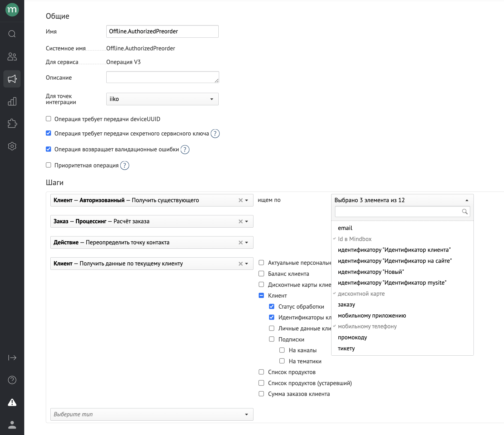
Task: Select идентификатору "Идентификатор клиента" option
Action: pyautogui.click(x=402, y=250)
